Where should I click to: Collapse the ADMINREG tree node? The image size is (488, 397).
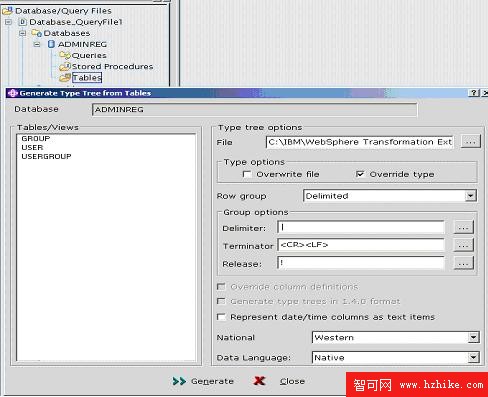point(37,44)
